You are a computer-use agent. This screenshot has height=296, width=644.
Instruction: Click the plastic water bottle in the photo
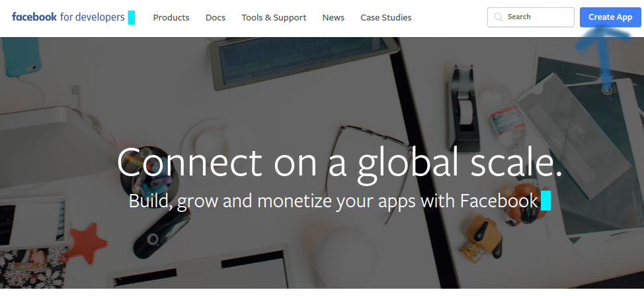point(503,116)
